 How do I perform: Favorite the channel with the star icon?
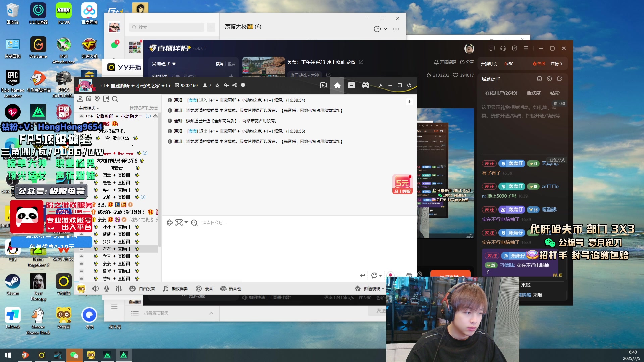217,85
